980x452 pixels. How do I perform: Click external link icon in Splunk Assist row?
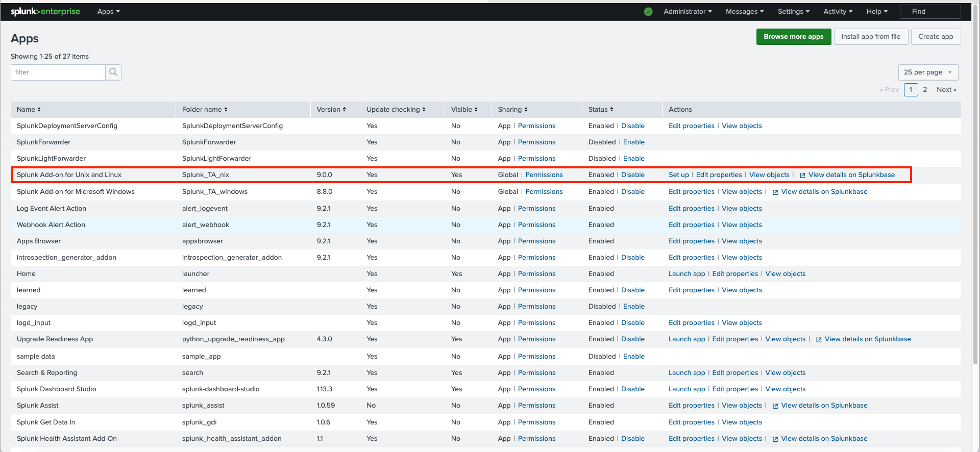click(x=775, y=406)
